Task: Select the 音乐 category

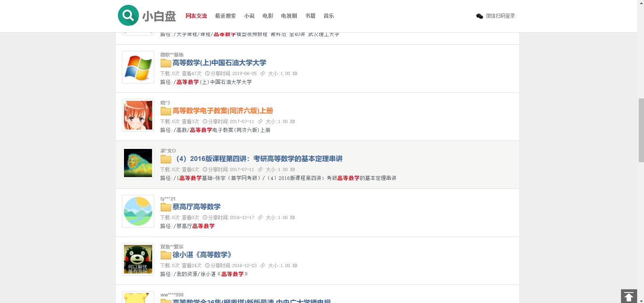Action: click(329, 16)
